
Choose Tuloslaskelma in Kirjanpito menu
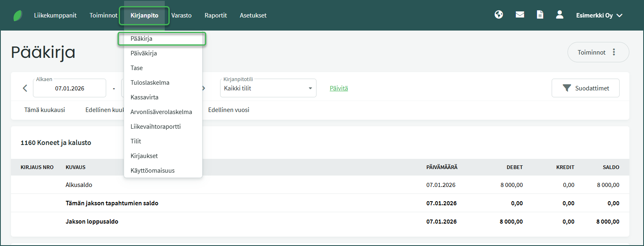coord(150,83)
